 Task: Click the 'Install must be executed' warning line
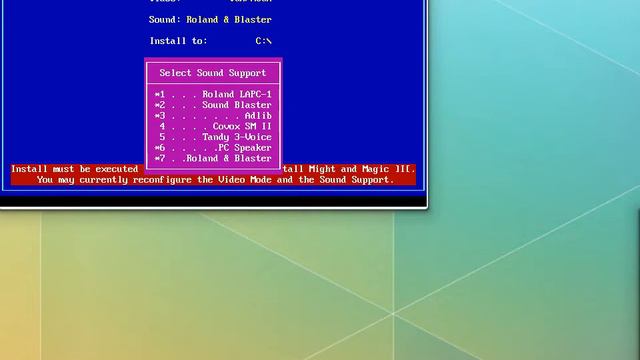pos(213,169)
